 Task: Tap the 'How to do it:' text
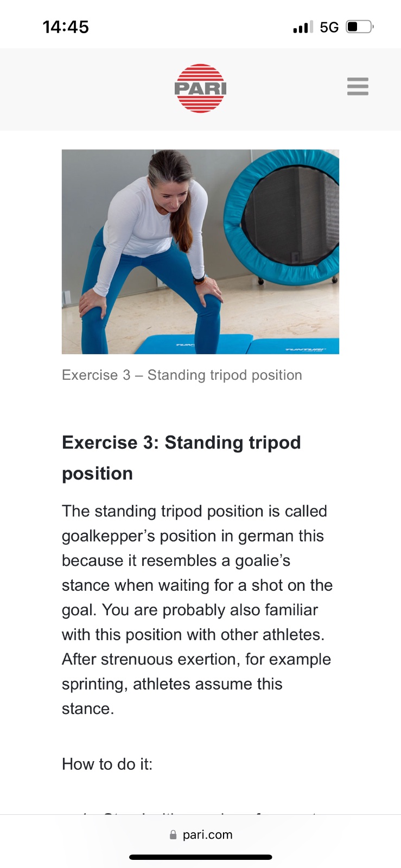[x=107, y=764]
